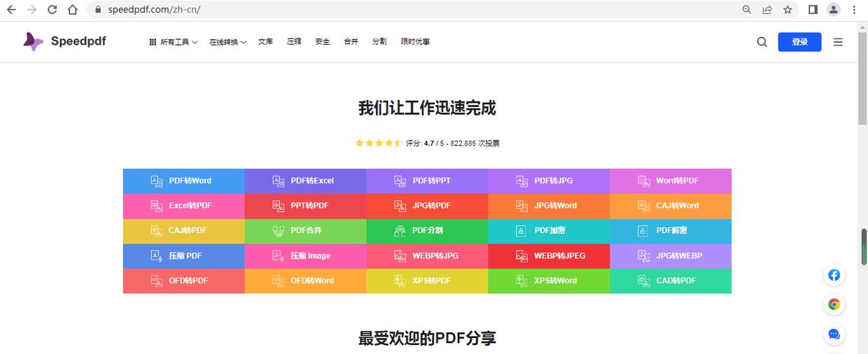Click the five-star rating display

pos(379,143)
